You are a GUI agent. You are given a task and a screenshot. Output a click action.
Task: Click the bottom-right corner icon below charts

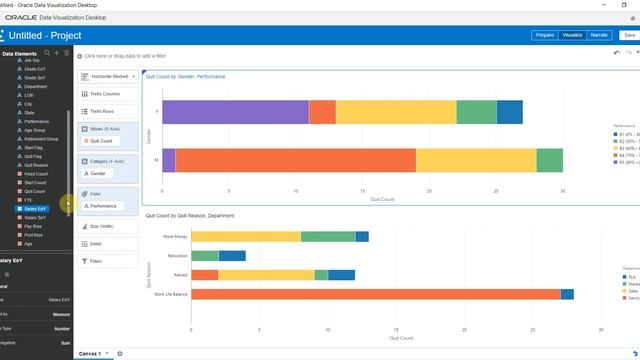tap(635, 353)
